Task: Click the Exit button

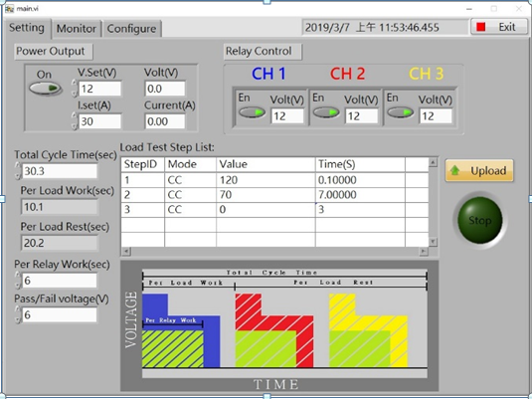Action: click(499, 27)
